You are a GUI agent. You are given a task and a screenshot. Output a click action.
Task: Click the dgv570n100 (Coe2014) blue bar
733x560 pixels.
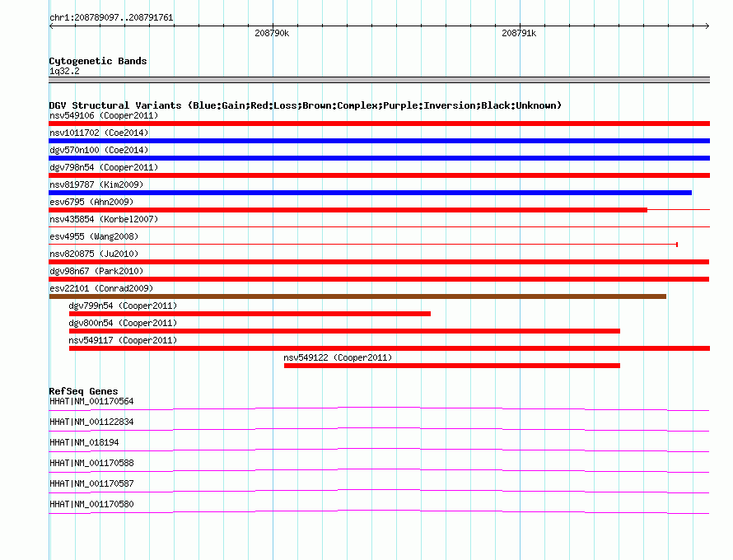379,158
